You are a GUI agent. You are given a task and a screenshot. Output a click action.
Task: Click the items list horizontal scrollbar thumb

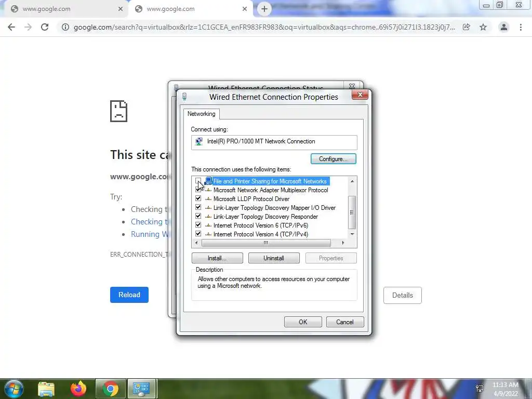pos(266,243)
